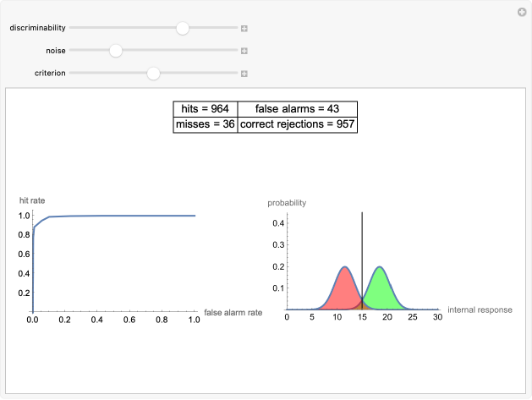Click the correct rejections = 957 cell
Image resolution: width=532 pixels, height=400 pixels.
[x=297, y=124]
